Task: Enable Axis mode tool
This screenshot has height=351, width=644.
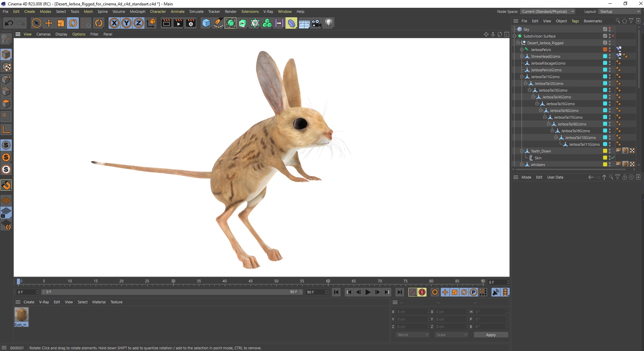Action: pyautogui.click(x=6, y=130)
